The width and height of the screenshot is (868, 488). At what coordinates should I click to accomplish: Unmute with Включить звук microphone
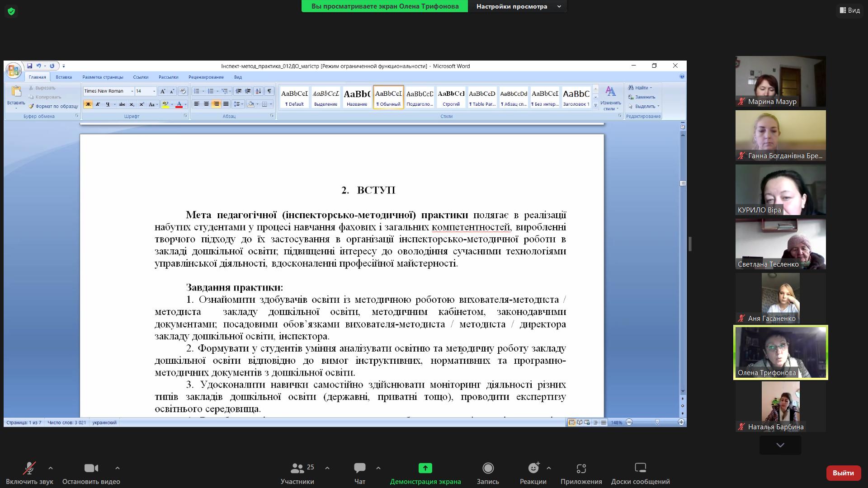29,469
